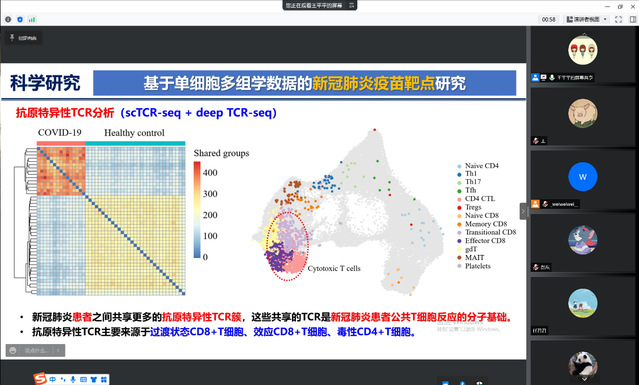Click the emoji icon in chat box
This screenshot has height=385, width=639.
click(13, 350)
